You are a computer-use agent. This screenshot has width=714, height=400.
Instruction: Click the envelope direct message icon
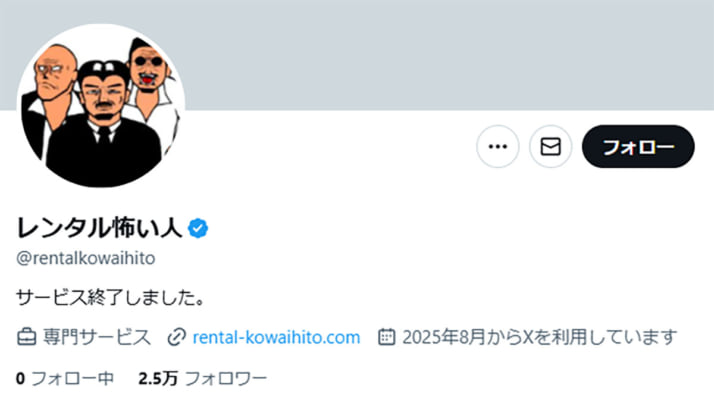pyautogui.click(x=551, y=146)
